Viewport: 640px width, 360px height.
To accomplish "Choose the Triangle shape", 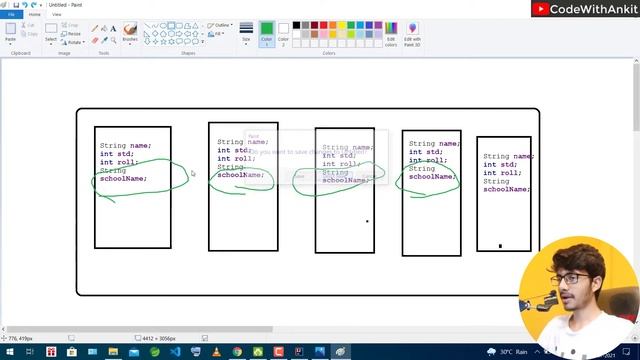I will pos(196,26).
